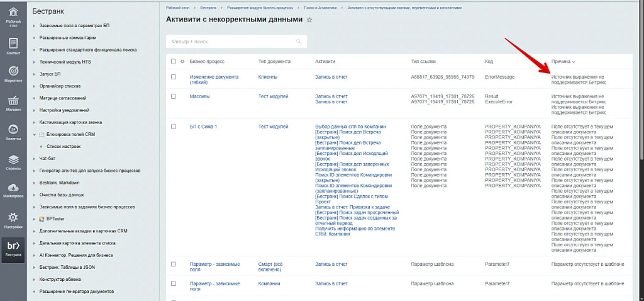Image resolution: width=644 pixels, height=301 pixels.
Task: Add page to favorites with star icon
Action: pyautogui.click(x=309, y=20)
